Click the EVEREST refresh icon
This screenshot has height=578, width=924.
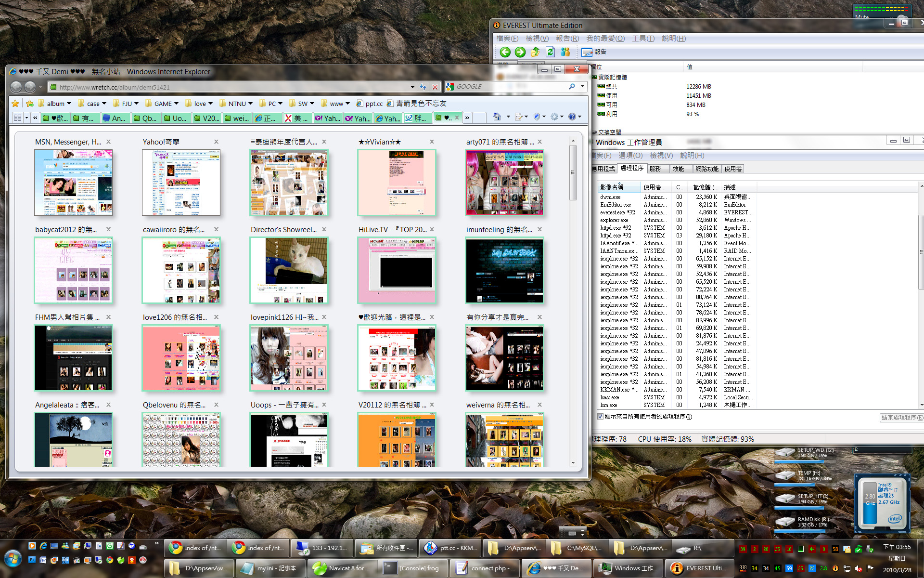550,52
